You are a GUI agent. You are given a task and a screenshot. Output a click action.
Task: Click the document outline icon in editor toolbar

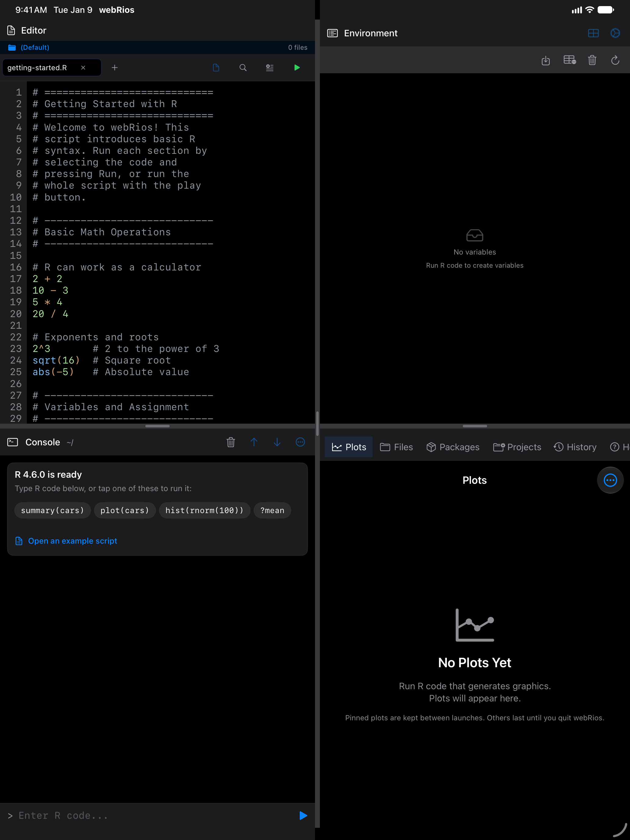tap(270, 67)
